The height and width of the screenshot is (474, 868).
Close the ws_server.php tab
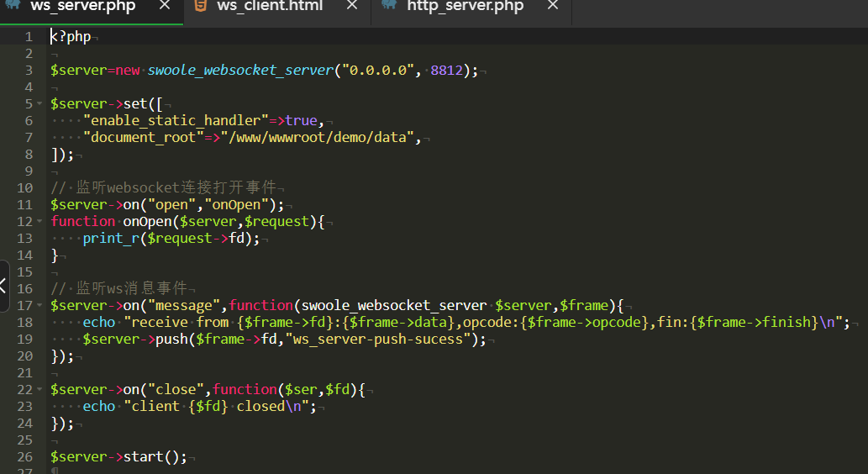click(165, 6)
